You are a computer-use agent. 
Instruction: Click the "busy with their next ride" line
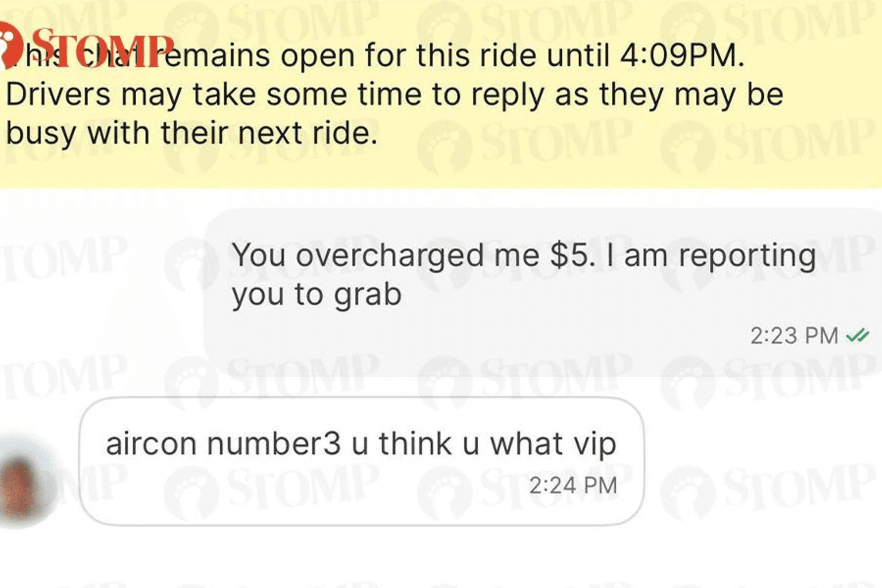tap(192, 133)
